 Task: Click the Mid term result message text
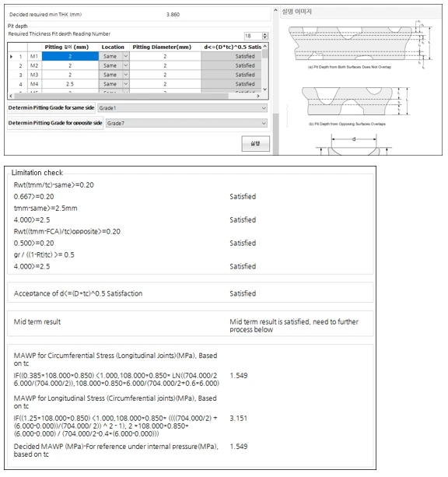pyautogui.click(x=294, y=325)
